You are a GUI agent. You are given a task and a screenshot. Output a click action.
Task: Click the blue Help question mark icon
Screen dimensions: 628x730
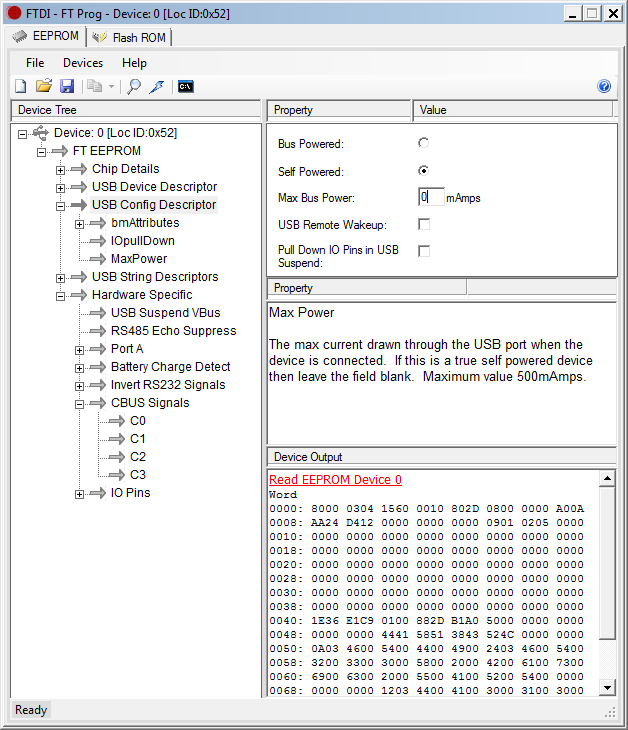(x=604, y=86)
